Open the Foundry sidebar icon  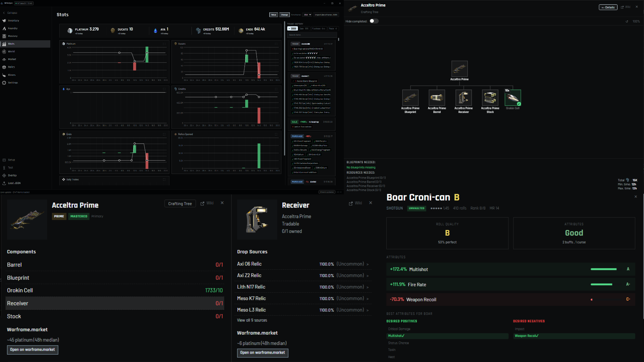4,28
